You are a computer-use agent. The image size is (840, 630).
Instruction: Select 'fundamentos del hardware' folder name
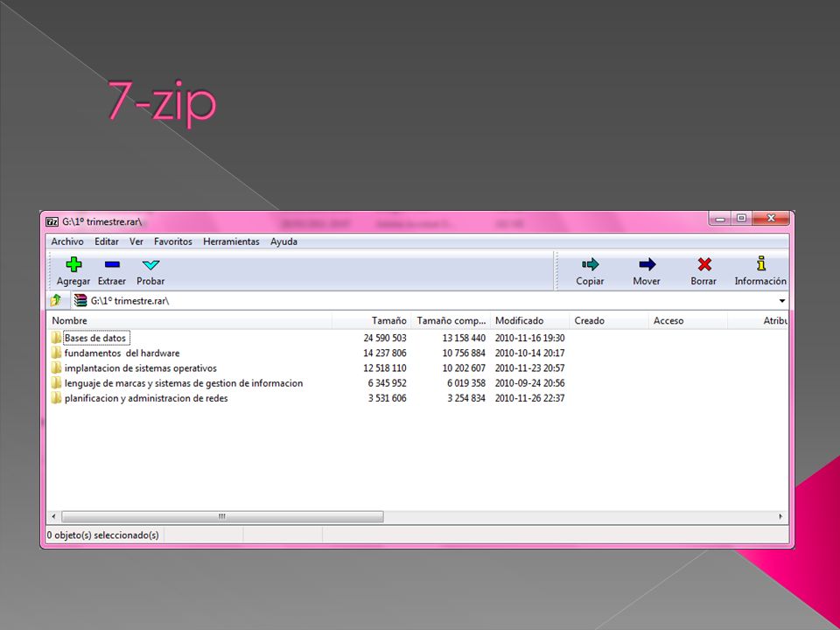(122, 353)
